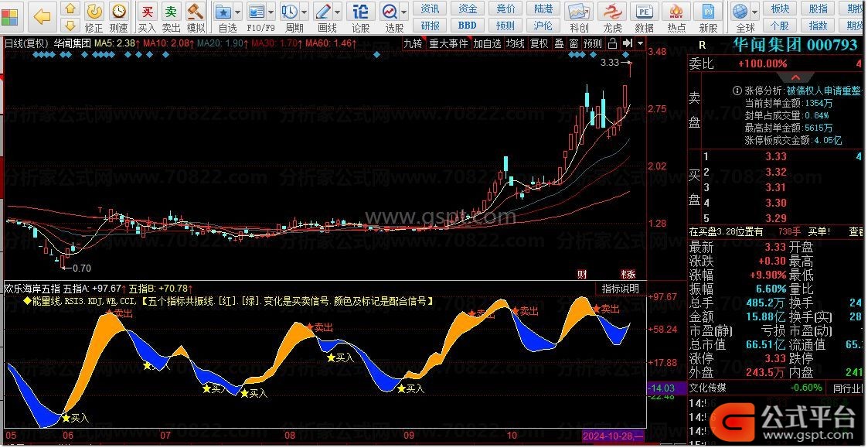Image resolution: width=868 pixels, height=448 pixels.
Task: Toggle the chart lock padlock icon
Action: pyautogui.click(x=612, y=43)
